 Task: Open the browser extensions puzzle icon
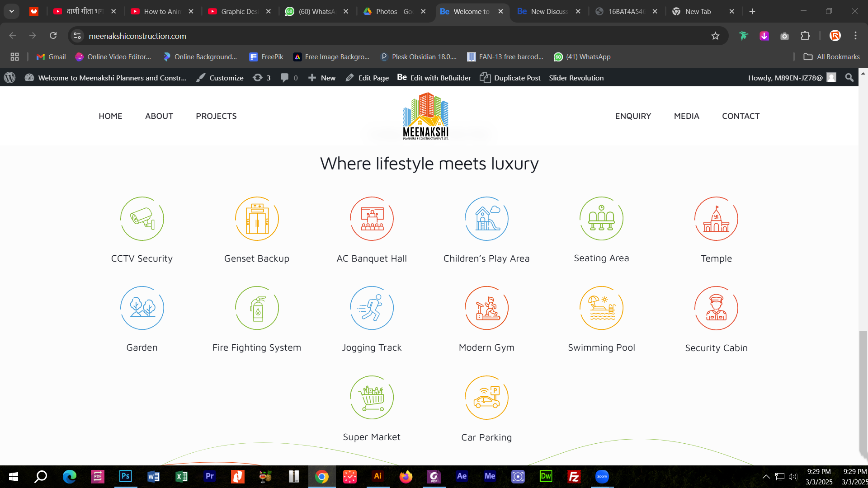pos(805,36)
